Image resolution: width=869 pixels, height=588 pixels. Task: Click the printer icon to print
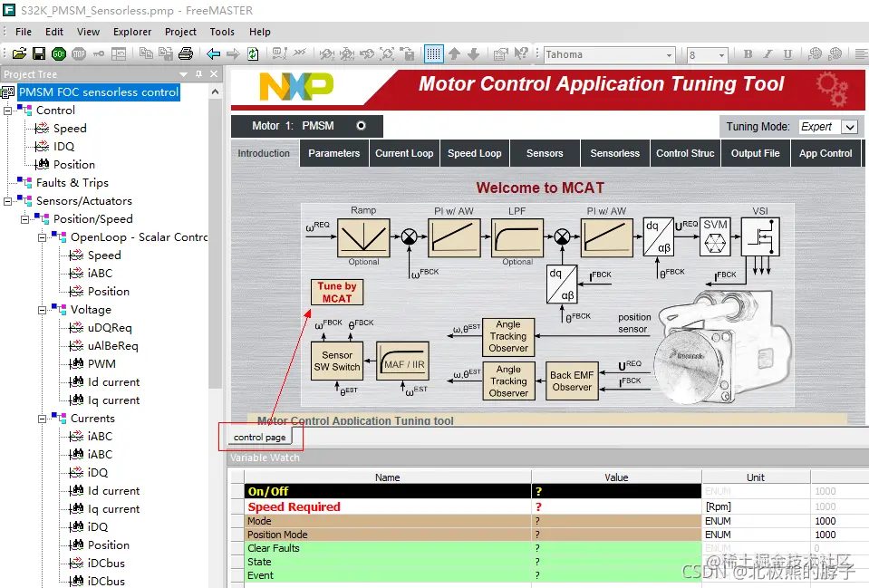point(186,53)
